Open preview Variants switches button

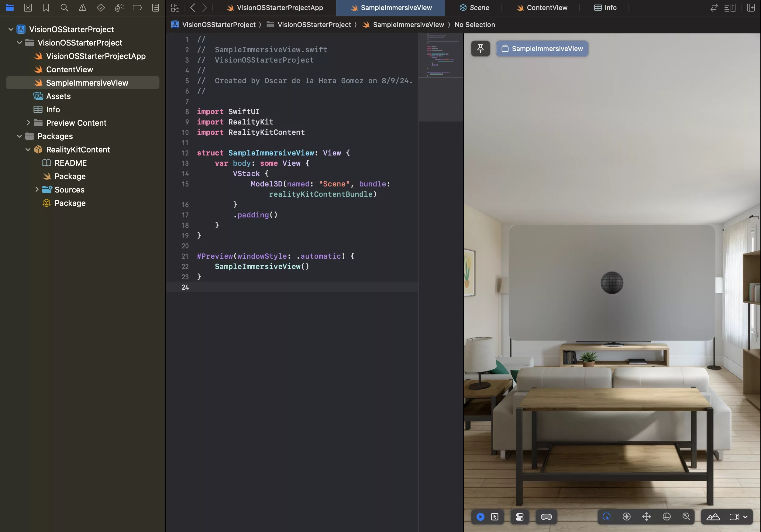pos(520,517)
